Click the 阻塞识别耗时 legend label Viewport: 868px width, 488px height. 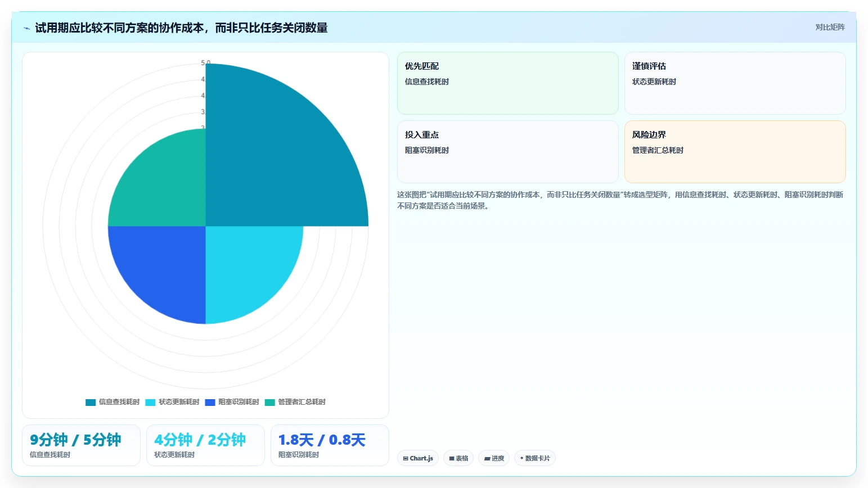[x=239, y=402]
